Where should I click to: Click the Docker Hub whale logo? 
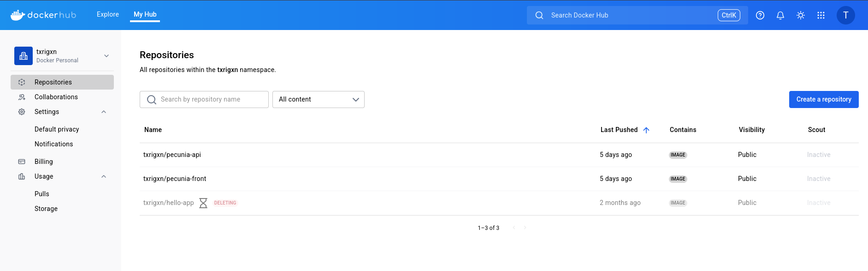coord(43,15)
